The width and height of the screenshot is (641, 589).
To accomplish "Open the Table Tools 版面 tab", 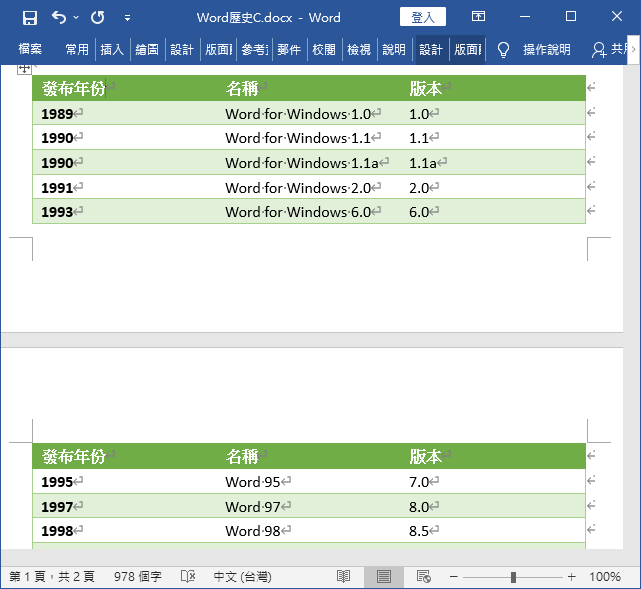I will [x=467, y=49].
